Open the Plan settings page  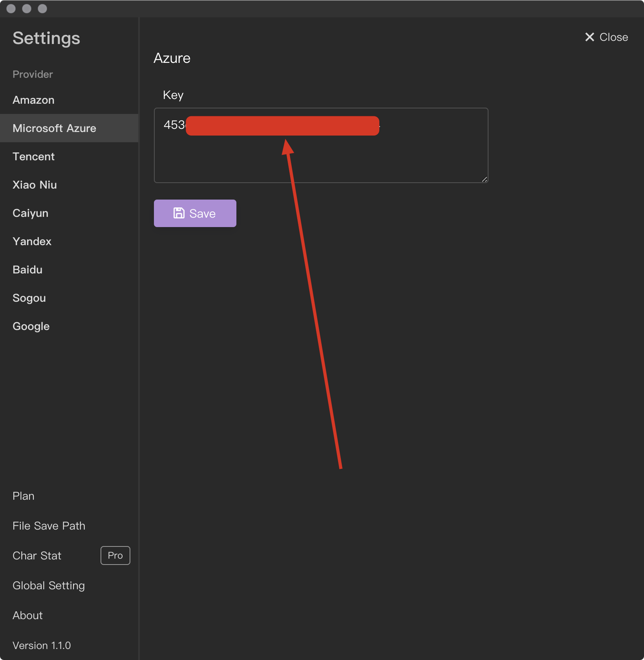coord(24,496)
